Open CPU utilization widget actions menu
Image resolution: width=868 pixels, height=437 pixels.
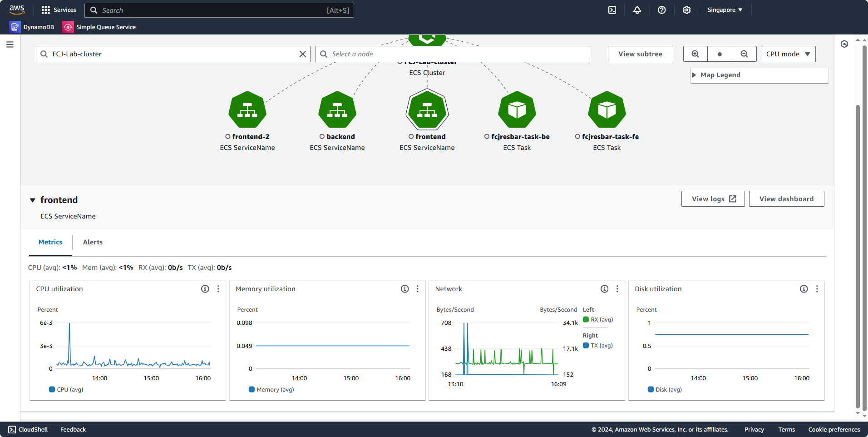(218, 289)
